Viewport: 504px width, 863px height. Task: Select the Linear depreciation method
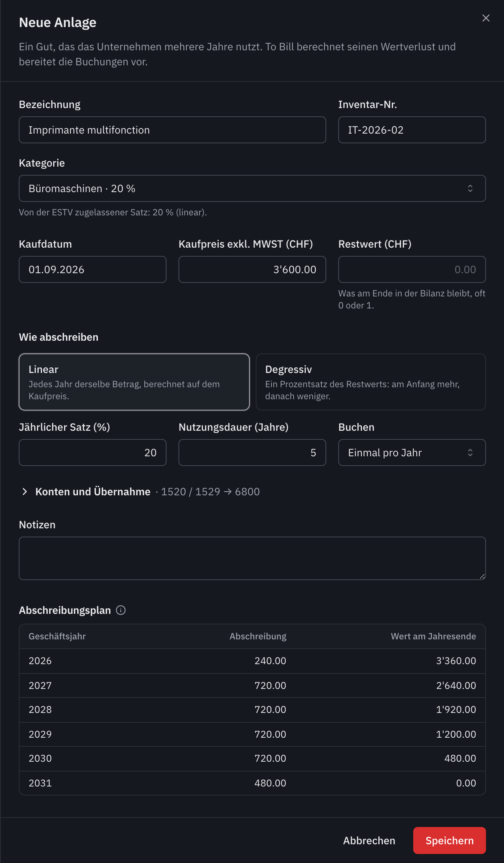134,382
